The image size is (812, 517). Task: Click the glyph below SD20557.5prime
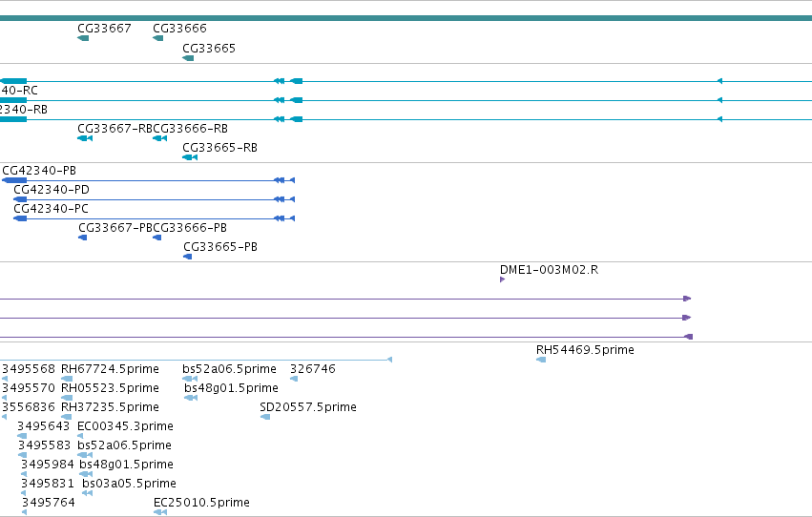coord(265,417)
